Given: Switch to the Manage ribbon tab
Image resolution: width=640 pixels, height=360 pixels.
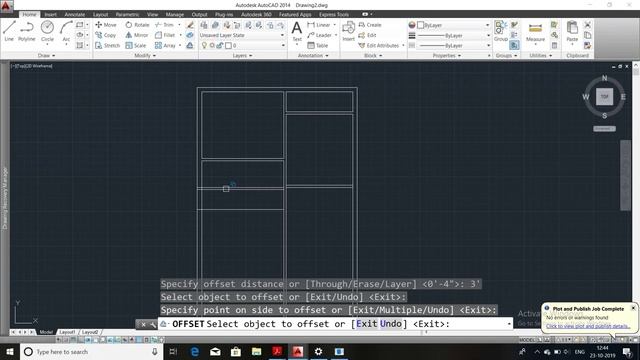Looking at the screenshot, I should point(175,14).
